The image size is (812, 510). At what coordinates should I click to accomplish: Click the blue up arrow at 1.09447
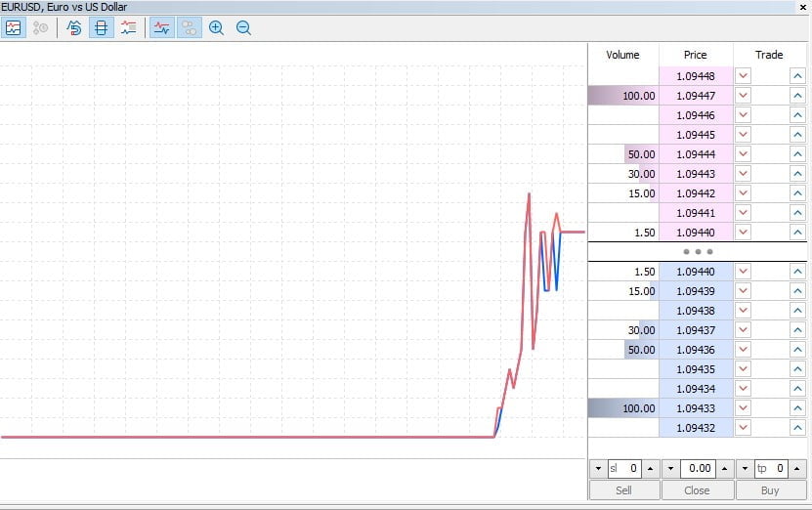click(x=797, y=96)
